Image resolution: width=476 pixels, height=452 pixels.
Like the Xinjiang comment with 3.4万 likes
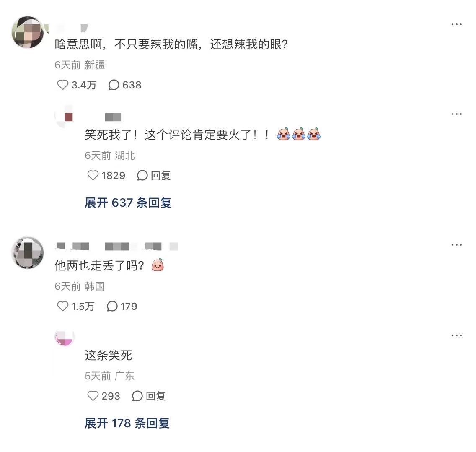tap(63, 85)
